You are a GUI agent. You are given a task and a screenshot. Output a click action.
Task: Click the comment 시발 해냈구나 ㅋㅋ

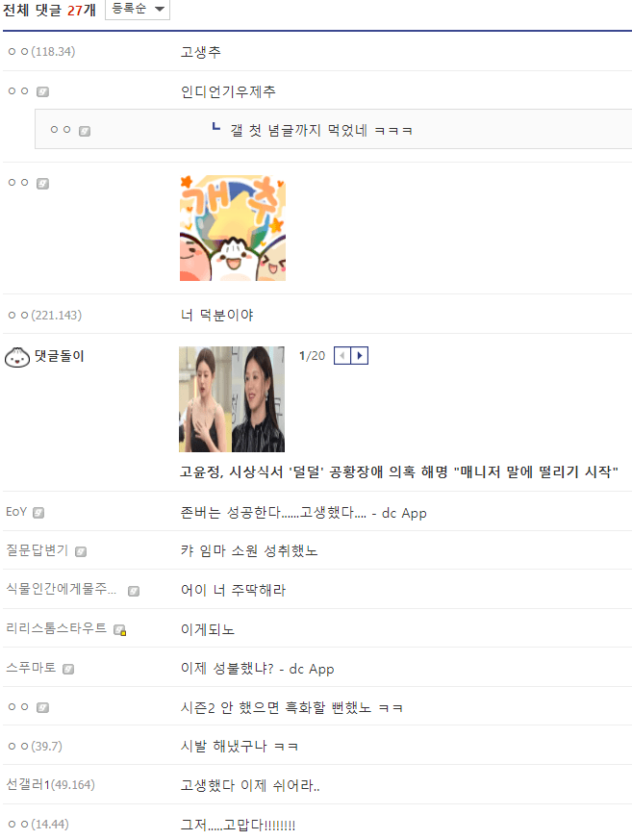240,747
